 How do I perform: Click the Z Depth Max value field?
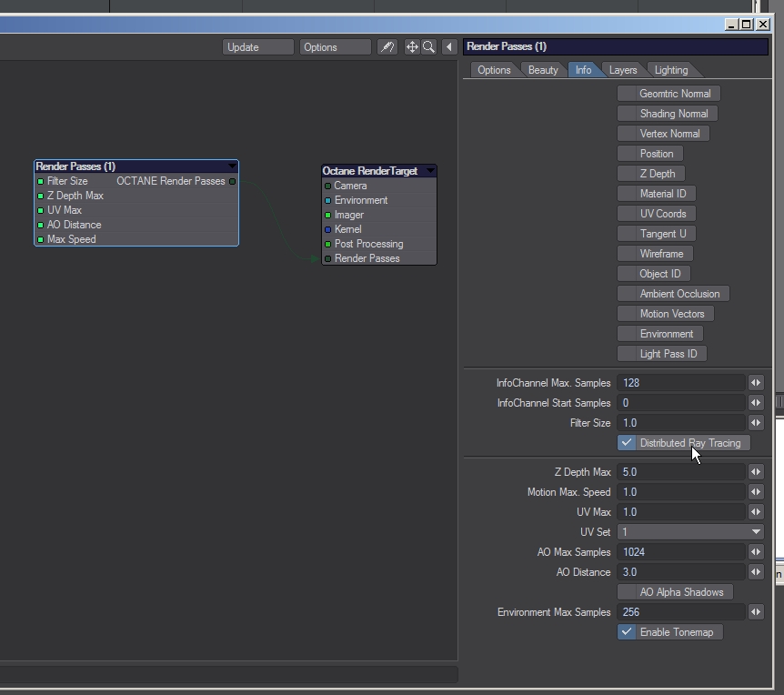coord(681,472)
